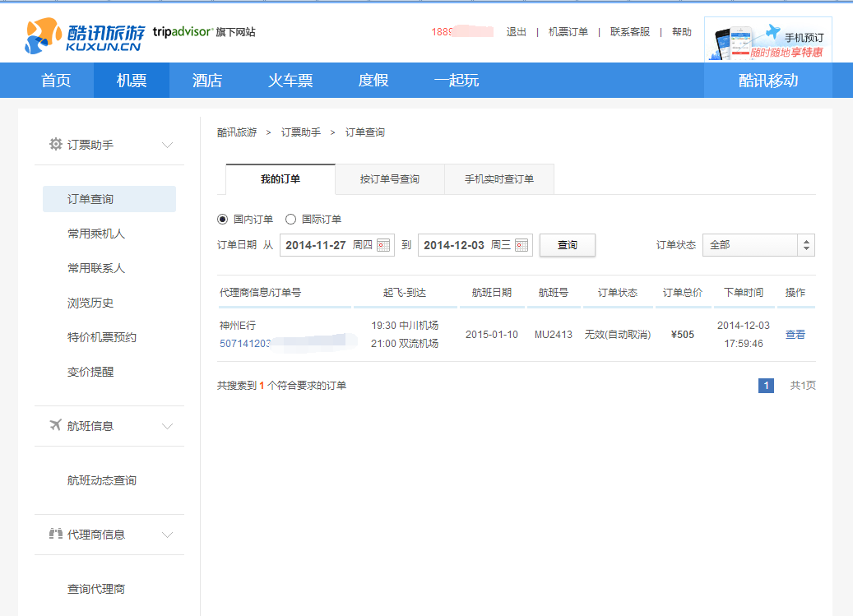Open 常用联系人 in the sidebar
853x616 pixels.
(x=96, y=268)
